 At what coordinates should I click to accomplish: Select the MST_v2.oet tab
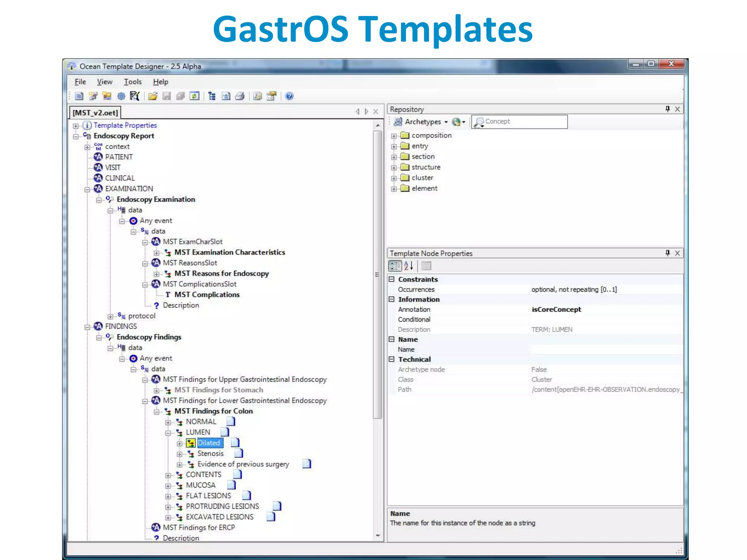click(x=95, y=113)
